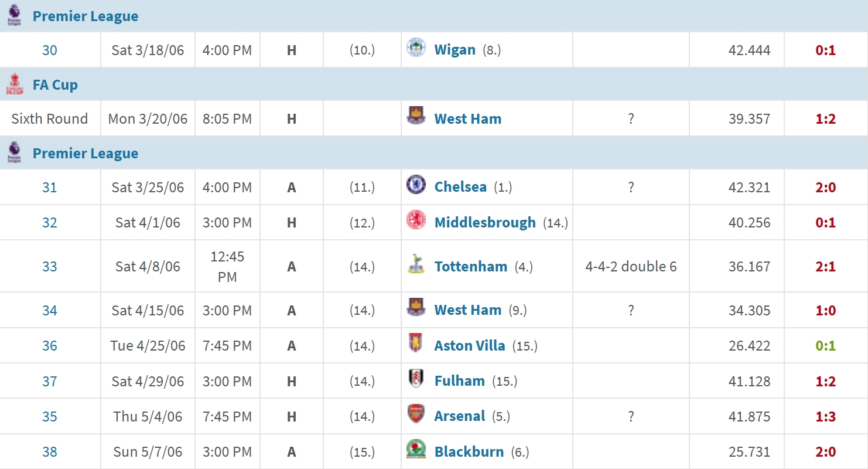Click the Chelsea club crest icon

[416, 185]
